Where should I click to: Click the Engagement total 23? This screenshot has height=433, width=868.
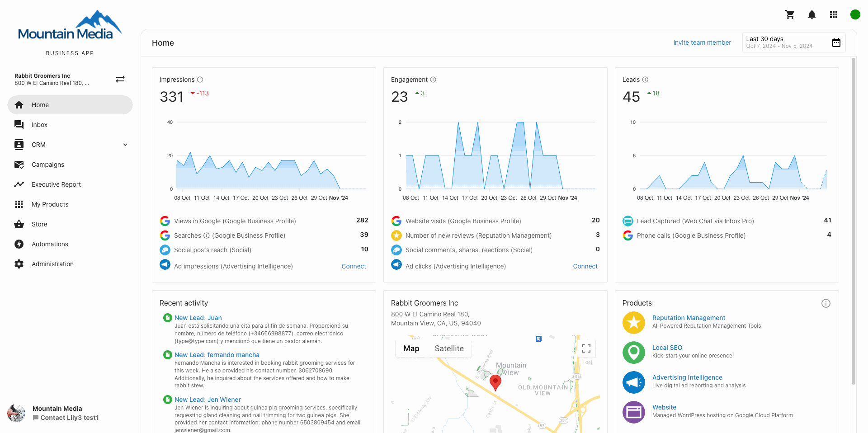click(399, 97)
